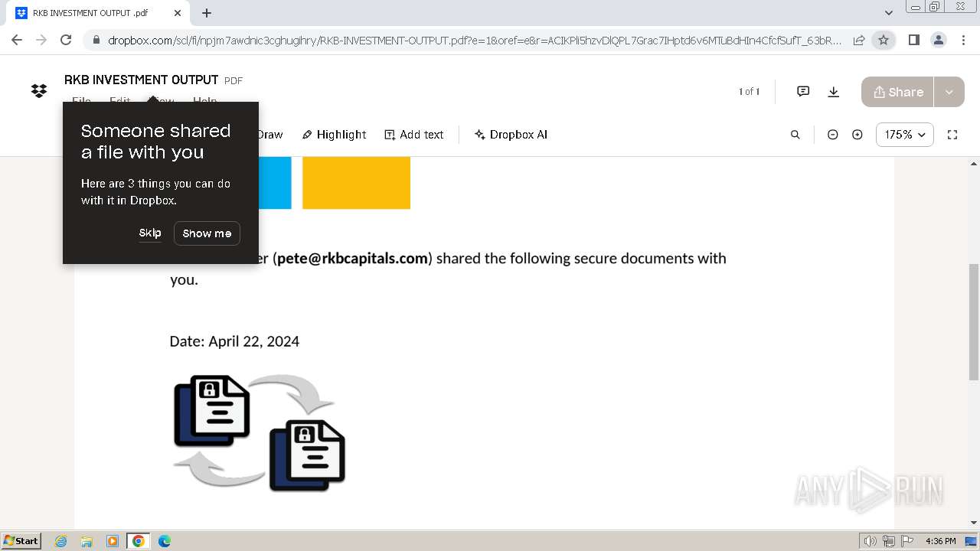Open the comments panel icon

(803, 92)
